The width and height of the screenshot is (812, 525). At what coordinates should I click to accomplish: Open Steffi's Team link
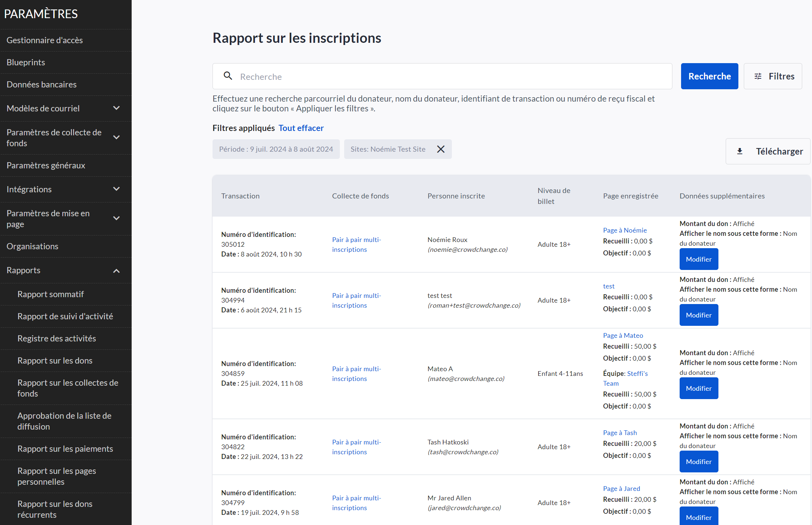coord(637,373)
